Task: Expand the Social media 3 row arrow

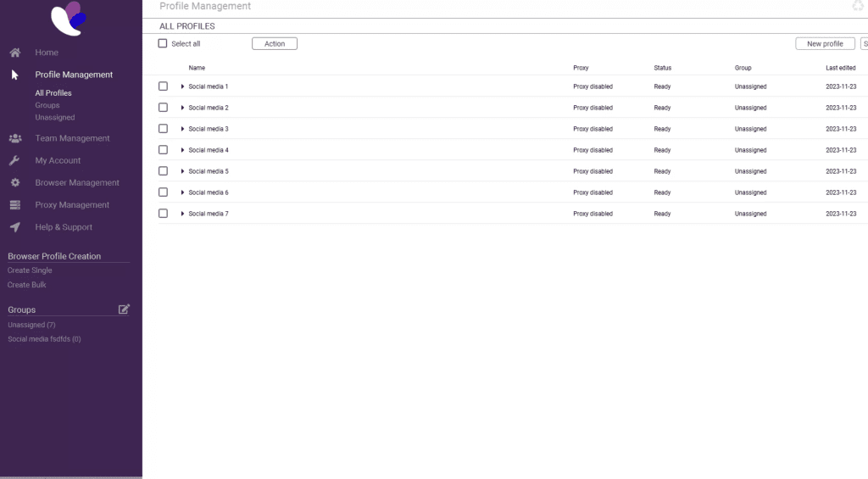Action: pyautogui.click(x=182, y=129)
